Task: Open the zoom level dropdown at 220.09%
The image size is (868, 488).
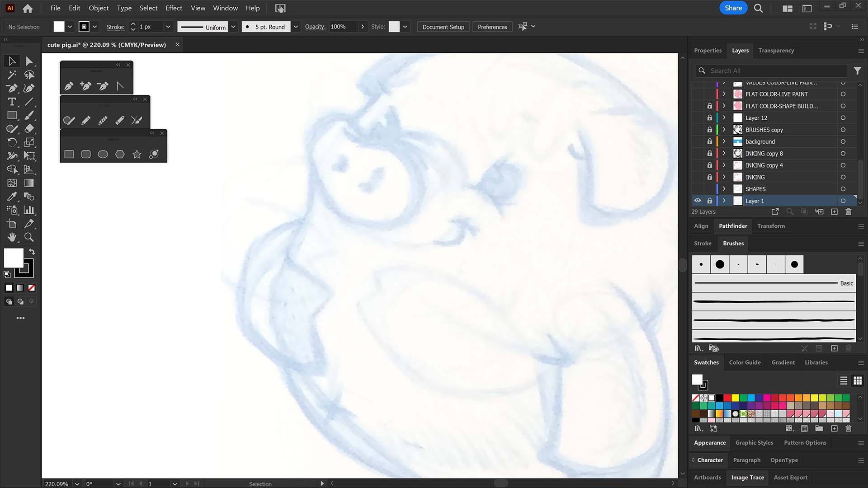Action: (x=77, y=483)
